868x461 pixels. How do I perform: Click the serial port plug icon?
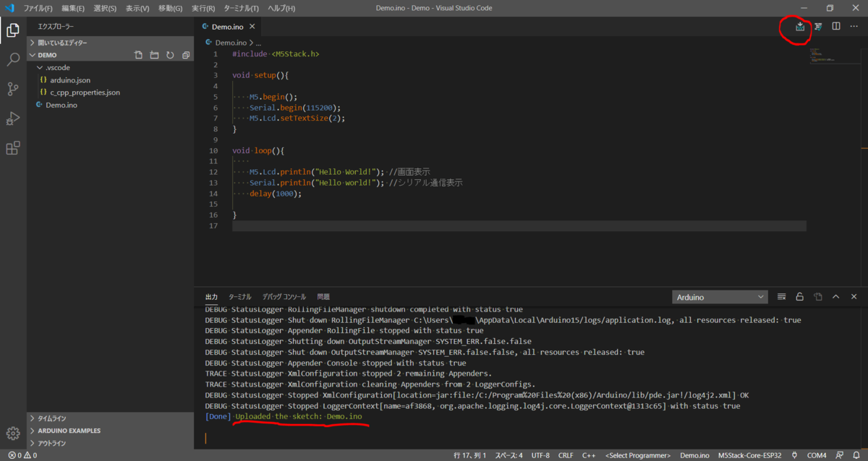[795, 455]
